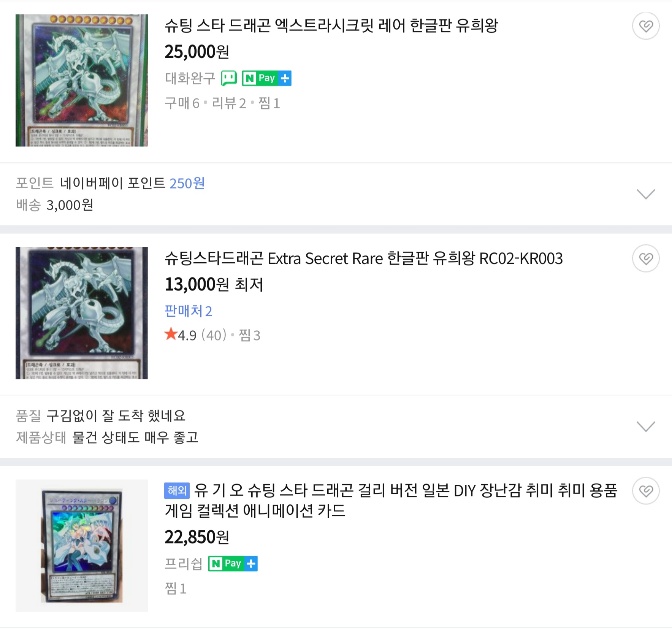Screen dimensions: 672x636
Task: Click first Shooting Star Dragon card thumbnail
Action: [82, 80]
